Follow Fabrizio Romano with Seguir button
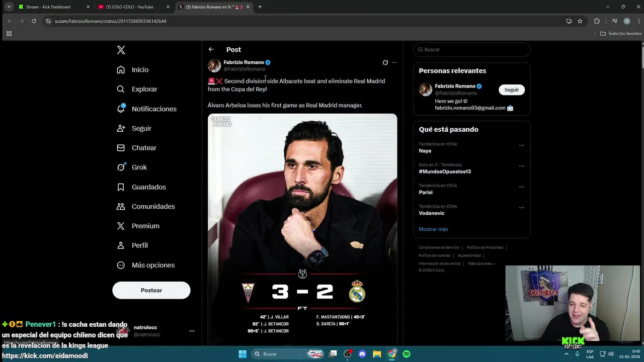The image size is (644, 362). pyautogui.click(x=512, y=89)
